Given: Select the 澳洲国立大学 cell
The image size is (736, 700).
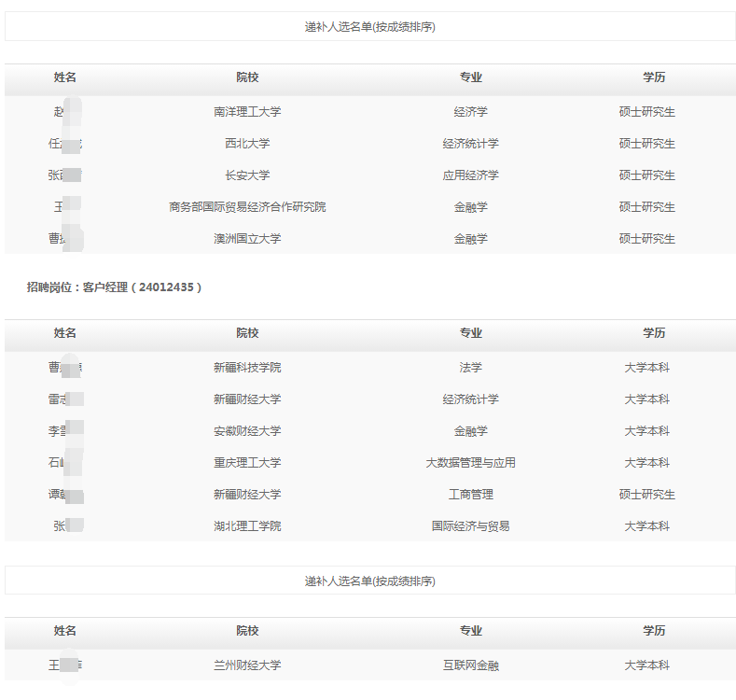Looking at the screenshot, I should (247, 239).
